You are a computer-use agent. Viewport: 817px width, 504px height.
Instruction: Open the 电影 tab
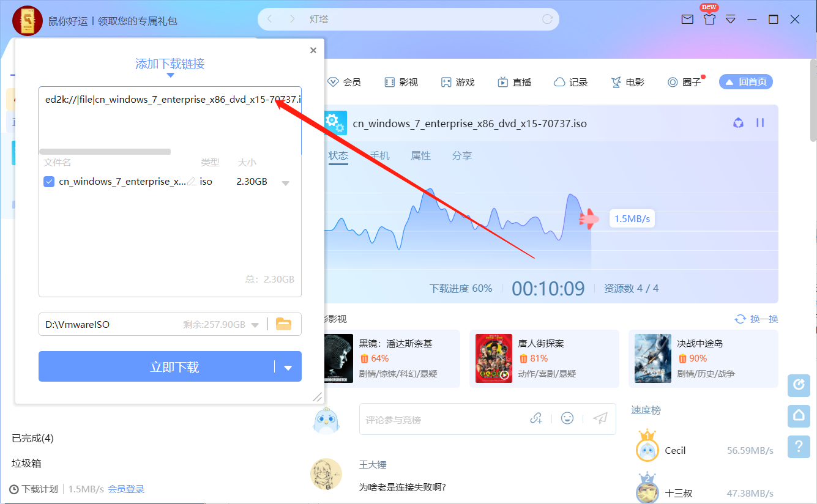(627, 82)
